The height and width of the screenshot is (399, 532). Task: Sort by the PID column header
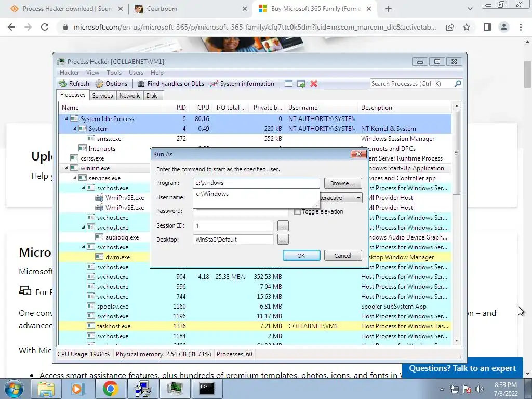(x=177, y=108)
